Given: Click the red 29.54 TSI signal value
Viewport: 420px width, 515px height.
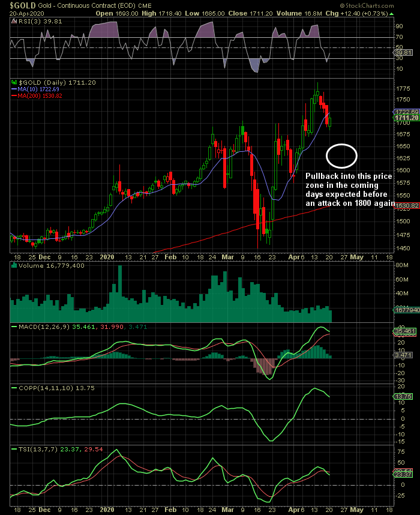Looking at the screenshot, I should click(x=94, y=450).
